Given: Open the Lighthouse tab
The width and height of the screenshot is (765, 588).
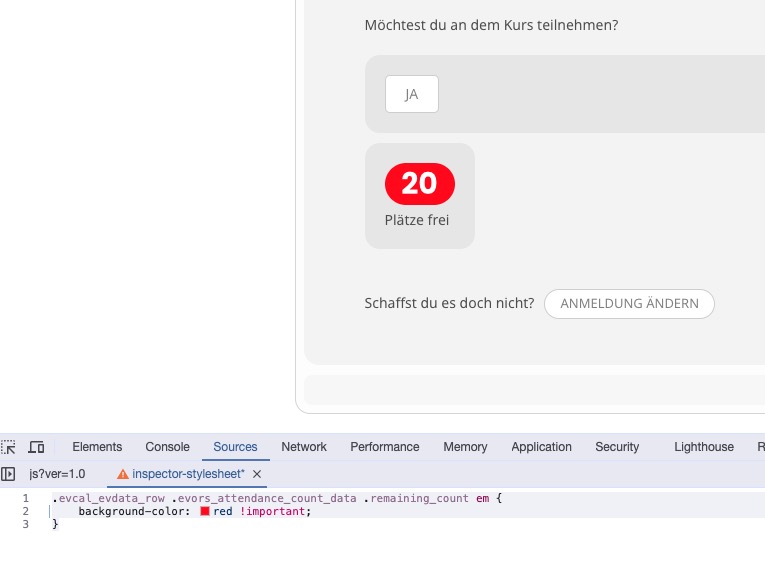Looking at the screenshot, I should tap(704, 447).
